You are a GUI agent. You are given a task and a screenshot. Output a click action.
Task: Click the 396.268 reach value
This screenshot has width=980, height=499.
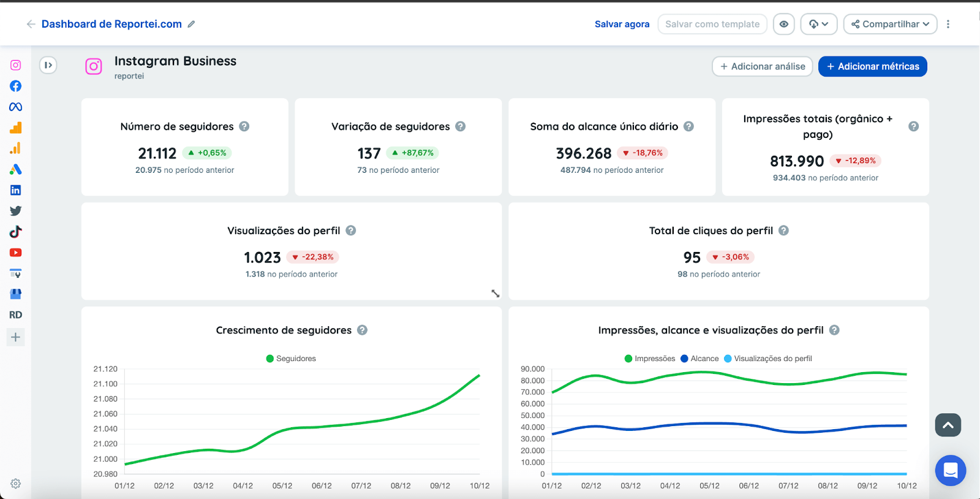click(584, 153)
